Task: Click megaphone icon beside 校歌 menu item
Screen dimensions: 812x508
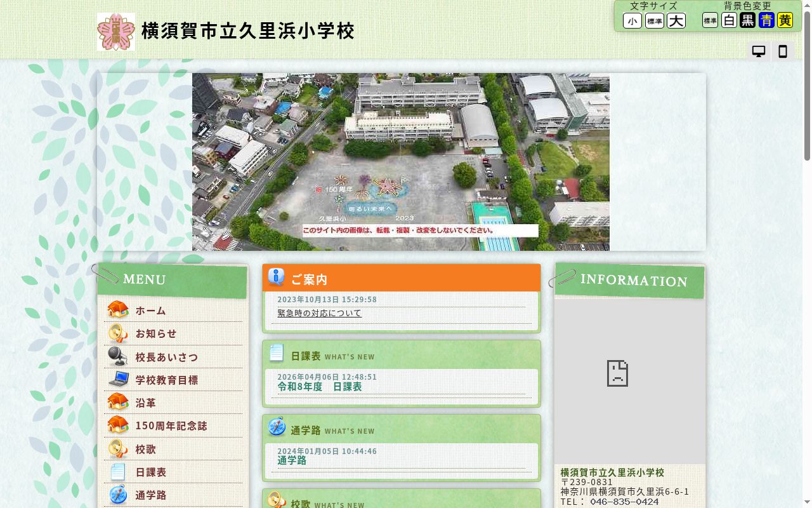Action: click(118, 448)
